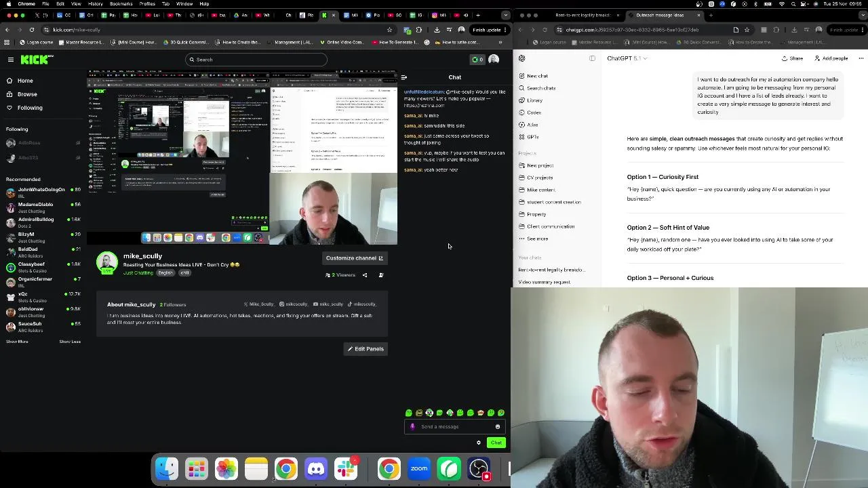Open mike_scully channel avatar
Viewport: 868px width, 488px height.
coord(107,263)
